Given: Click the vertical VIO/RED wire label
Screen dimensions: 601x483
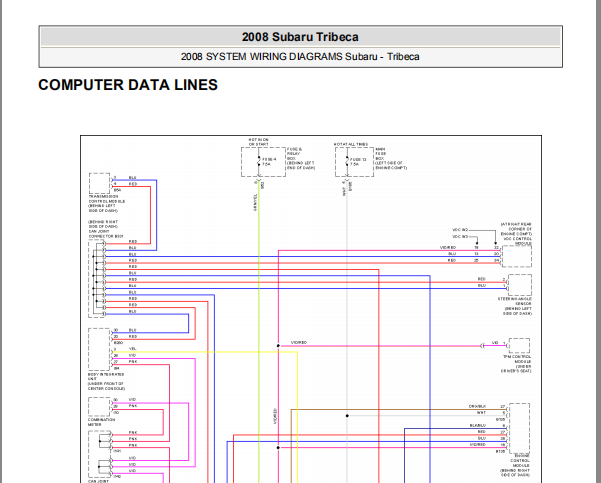Looking at the screenshot, I should (275, 417).
